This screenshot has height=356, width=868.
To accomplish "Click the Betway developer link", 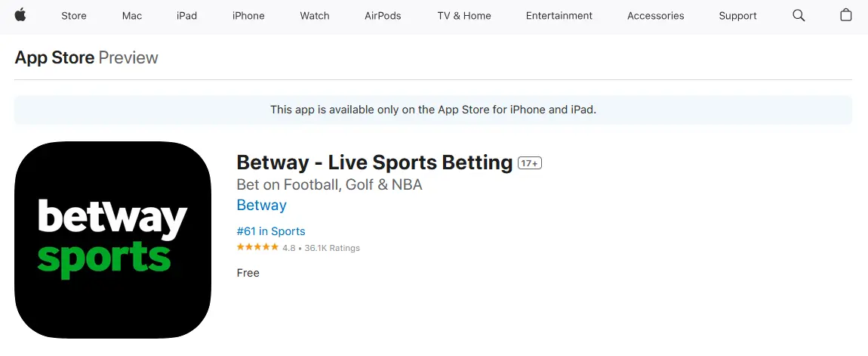I will point(261,206).
